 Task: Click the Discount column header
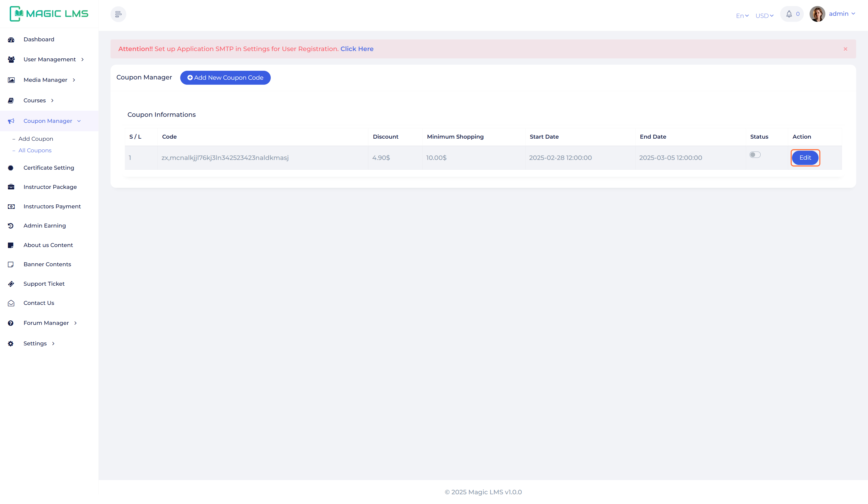pos(385,137)
